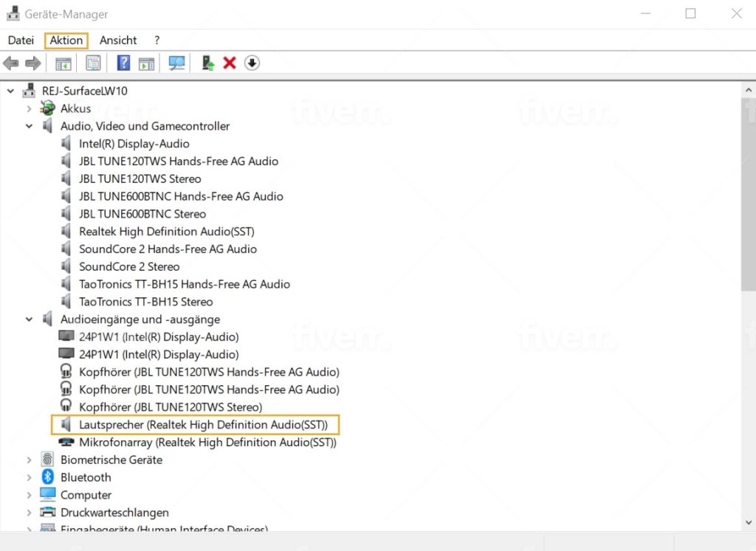The width and height of the screenshot is (756, 551).
Task: Click the forward arrow in the toolbar
Action: 32,63
